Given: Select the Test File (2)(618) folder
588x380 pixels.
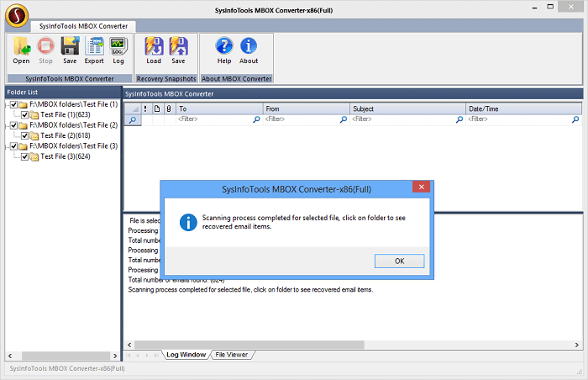Looking at the screenshot, I should (x=66, y=136).
